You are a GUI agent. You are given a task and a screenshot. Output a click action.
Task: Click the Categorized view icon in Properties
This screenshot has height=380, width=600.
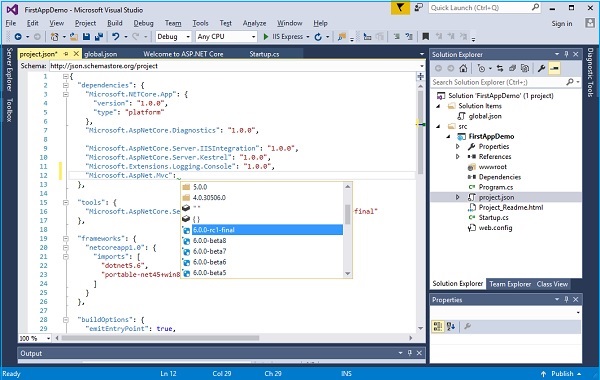[x=437, y=326]
